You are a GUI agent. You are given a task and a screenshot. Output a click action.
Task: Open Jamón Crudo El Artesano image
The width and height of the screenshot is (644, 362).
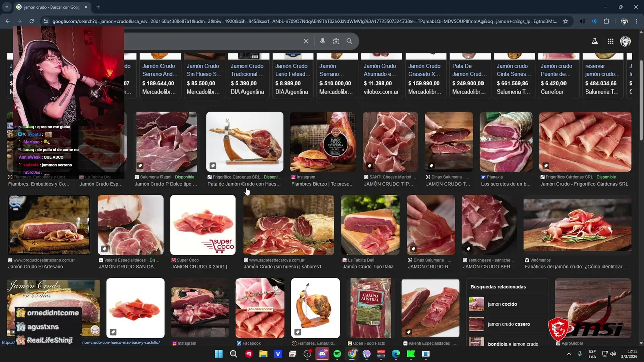[x=48, y=225]
